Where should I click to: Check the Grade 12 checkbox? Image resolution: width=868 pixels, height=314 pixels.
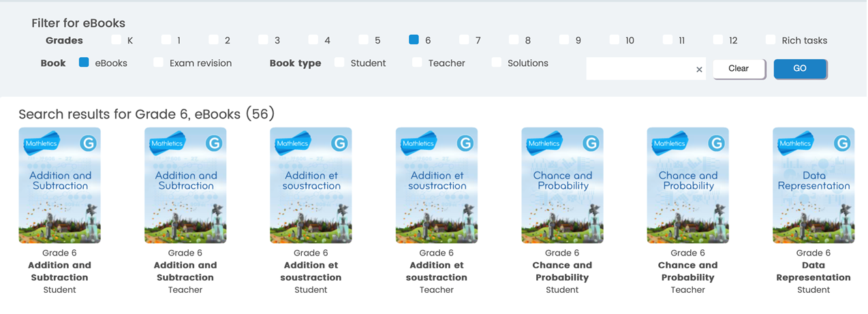point(718,40)
